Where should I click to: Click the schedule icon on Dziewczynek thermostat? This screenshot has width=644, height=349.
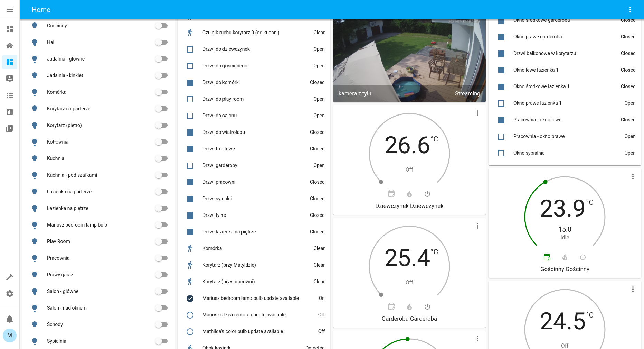coord(391,194)
